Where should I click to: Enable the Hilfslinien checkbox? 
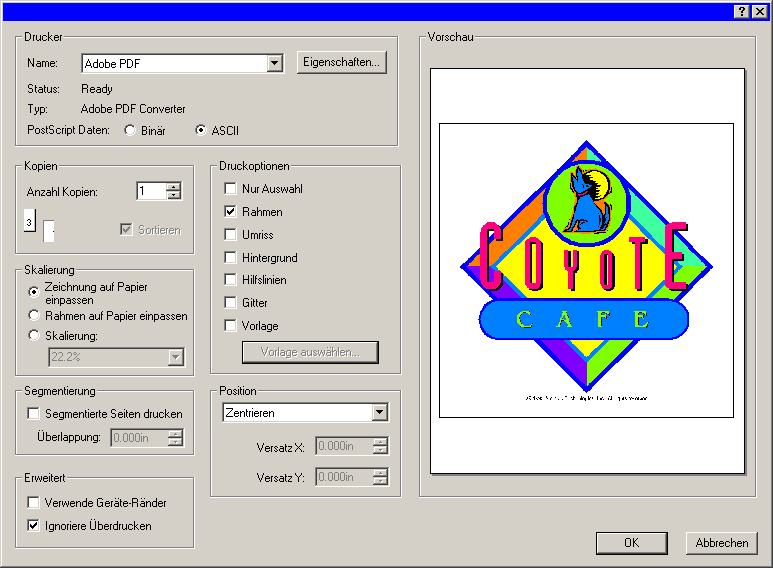pyautogui.click(x=230, y=280)
